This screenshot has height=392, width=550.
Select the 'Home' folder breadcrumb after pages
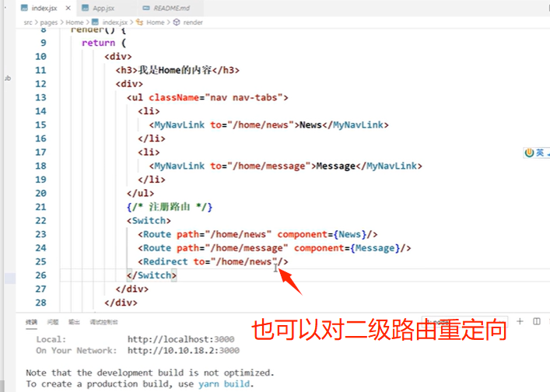75,23
